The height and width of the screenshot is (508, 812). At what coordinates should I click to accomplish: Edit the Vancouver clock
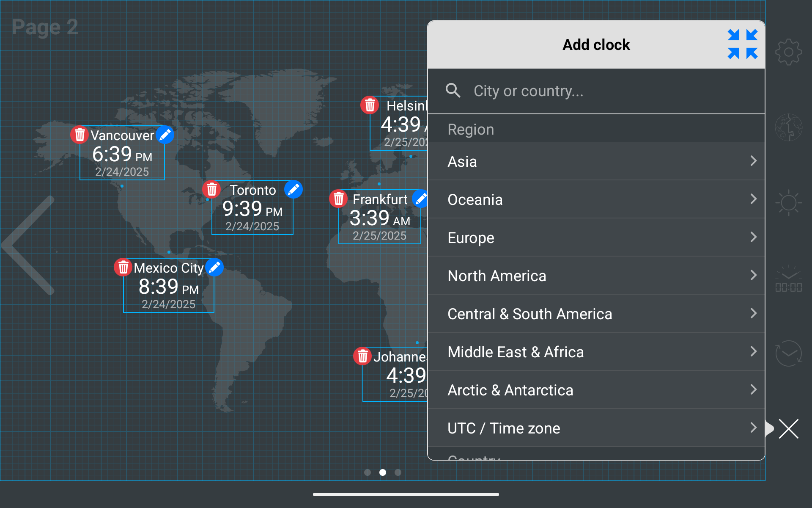coord(165,135)
